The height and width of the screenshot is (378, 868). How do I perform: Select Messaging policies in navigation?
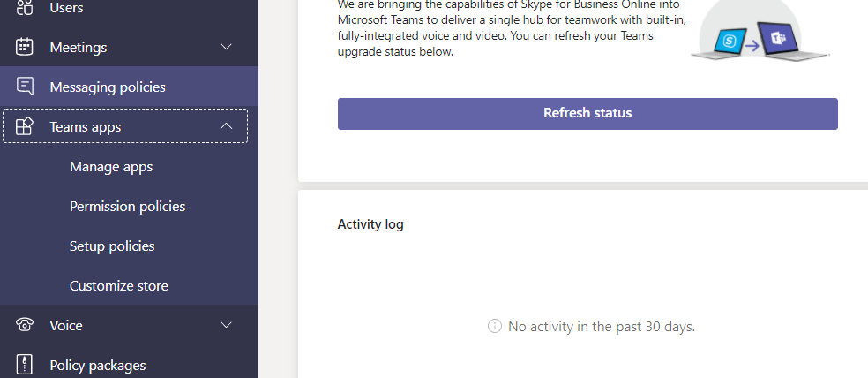pos(108,87)
